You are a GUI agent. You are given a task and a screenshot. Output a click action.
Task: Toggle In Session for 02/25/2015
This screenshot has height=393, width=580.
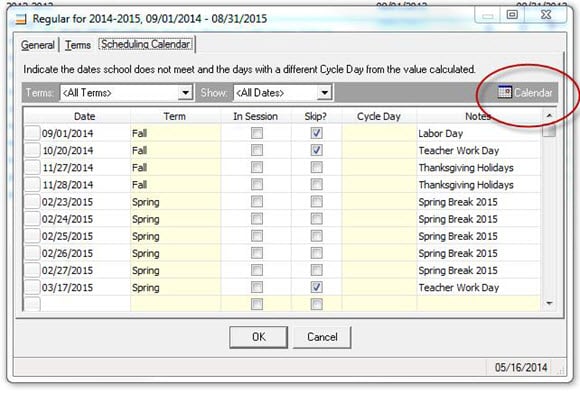257,236
